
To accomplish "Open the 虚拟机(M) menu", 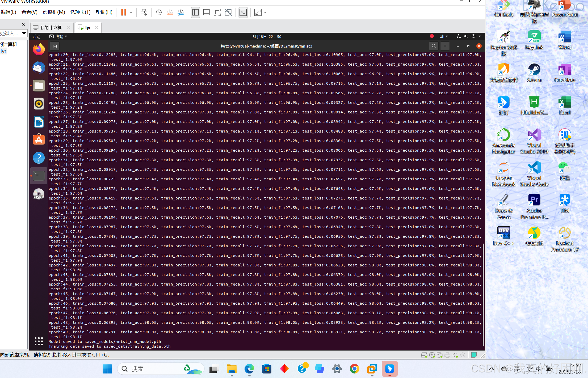I will 54,12.
